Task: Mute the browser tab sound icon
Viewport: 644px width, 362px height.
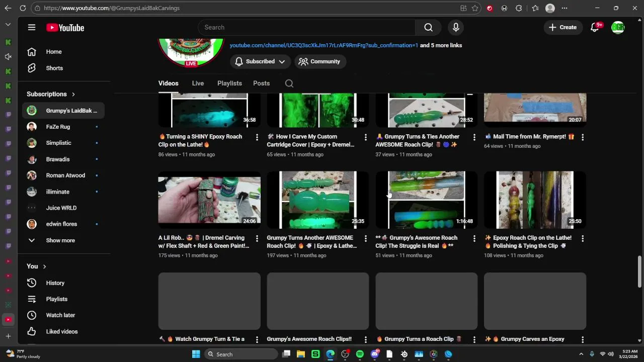Action: 8,57
